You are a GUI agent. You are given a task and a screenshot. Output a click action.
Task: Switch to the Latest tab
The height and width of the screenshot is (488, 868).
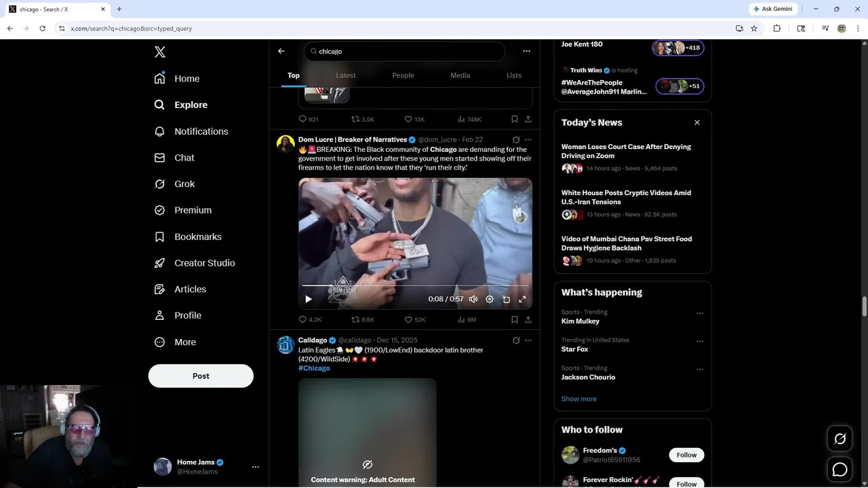point(346,75)
